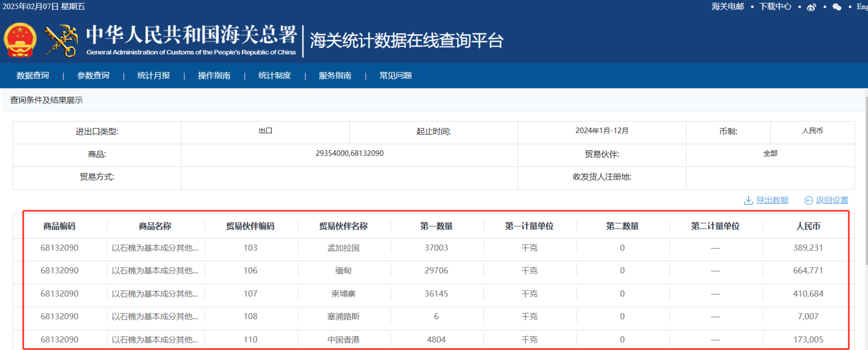Click the quantity value 29706
868x350 pixels.
437,271
